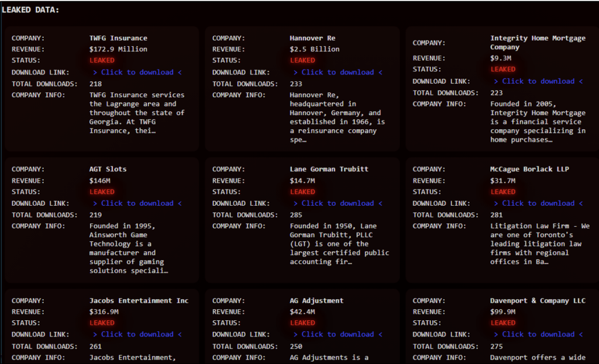Click the AGT Slots download link
Screen dimensions: 599x364
pyautogui.click(x=137, y=203)
